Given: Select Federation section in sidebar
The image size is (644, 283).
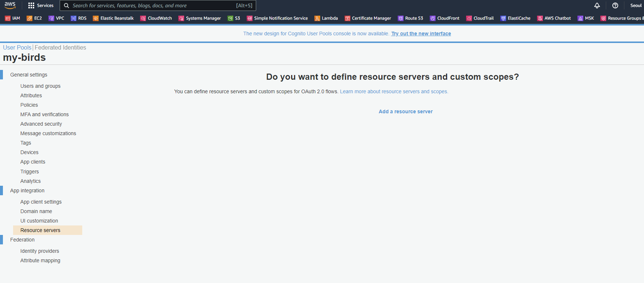Looking at the screenshot, I should pyautogui.click(x=22, y=240).
